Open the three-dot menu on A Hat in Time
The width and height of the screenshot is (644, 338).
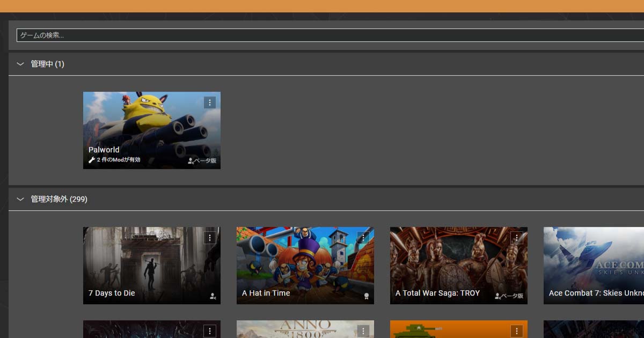[363, 238]
